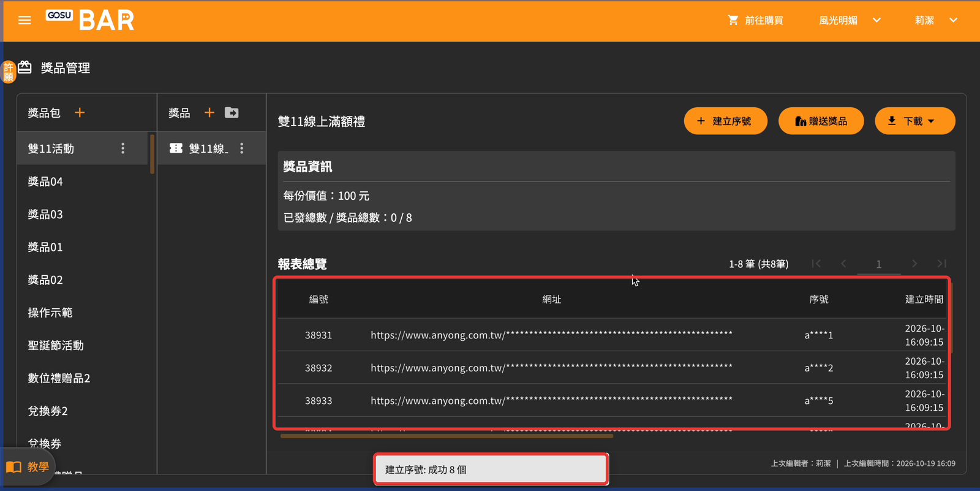The height and width of the screenshot is (491, 980).
Task: Click serial number a****2
Action: pos(819,368)
